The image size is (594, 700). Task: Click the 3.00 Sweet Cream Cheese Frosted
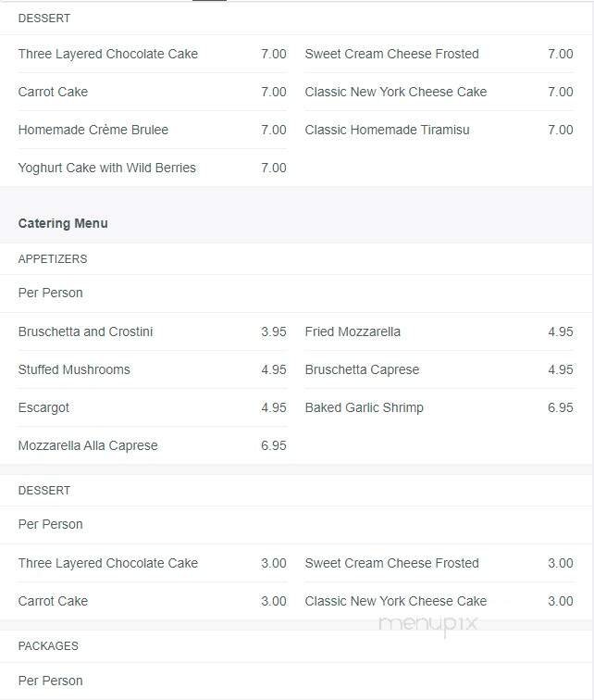click(391, 563)
